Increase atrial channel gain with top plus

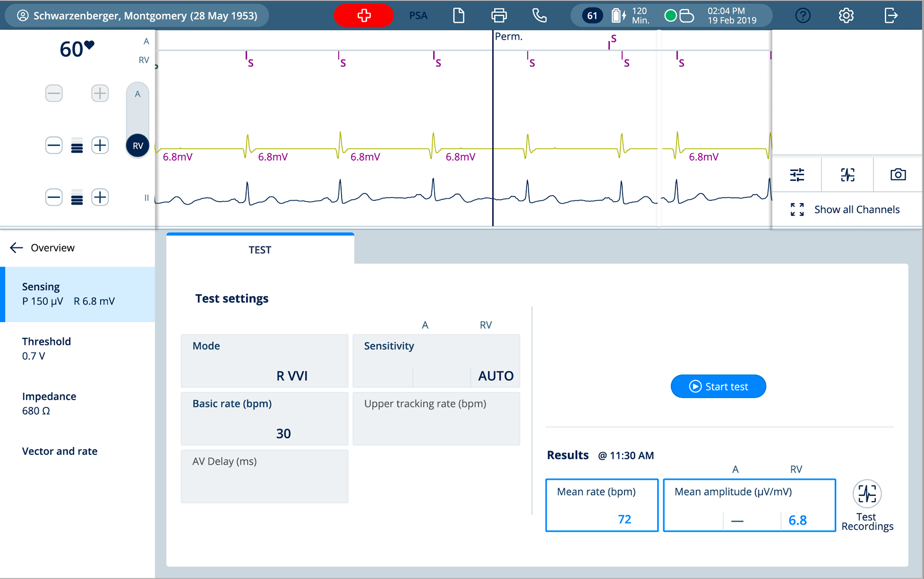tap(100, 93)
